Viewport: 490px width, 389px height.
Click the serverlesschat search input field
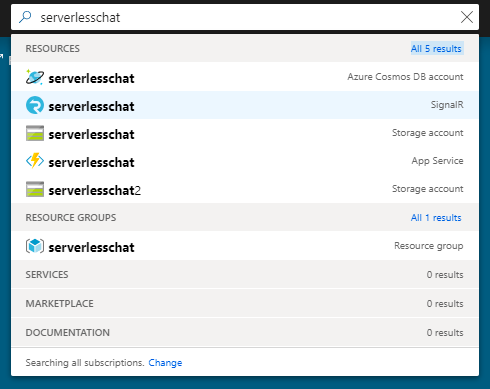[x=245, y=17]
